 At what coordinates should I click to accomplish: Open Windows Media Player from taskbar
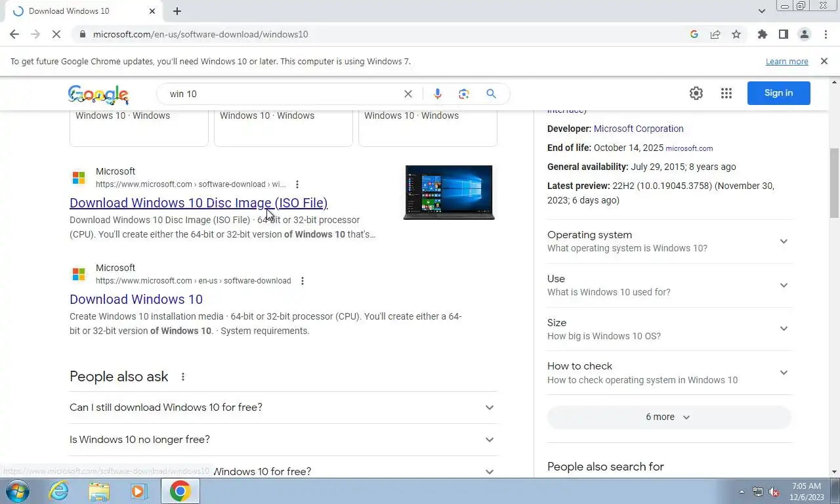(139, 491)
